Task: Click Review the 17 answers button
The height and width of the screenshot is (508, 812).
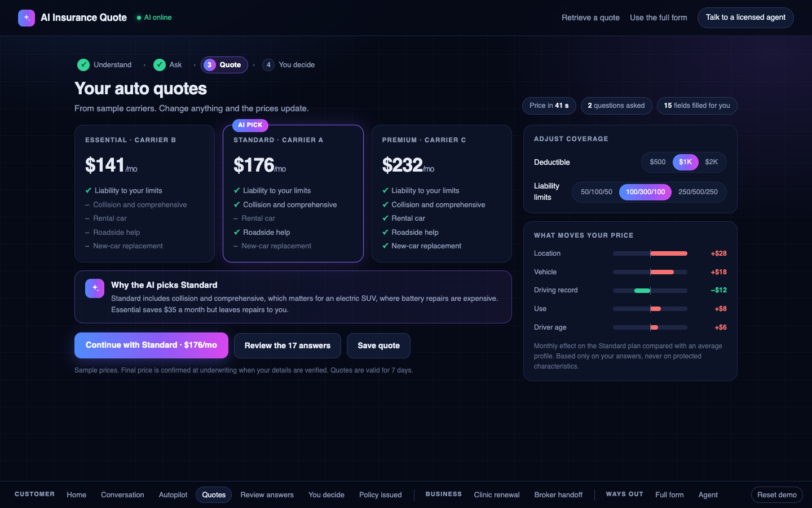Action: tap(288, 345)
